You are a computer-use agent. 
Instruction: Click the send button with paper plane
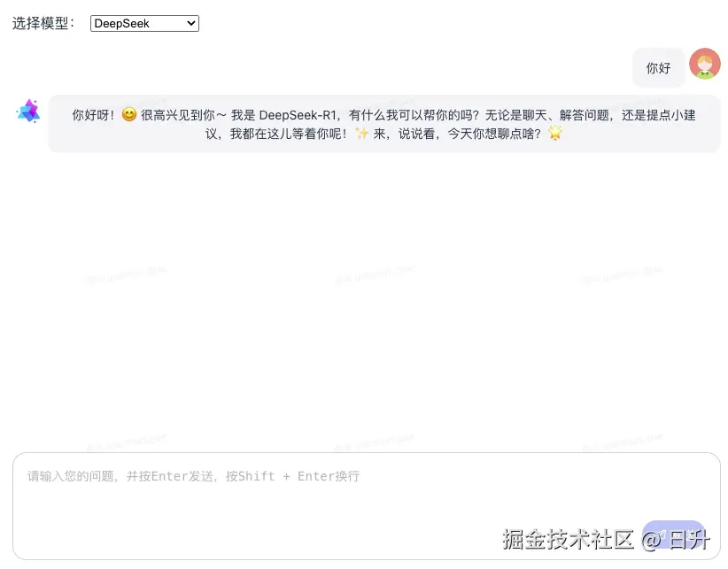[x=674, y=534]
